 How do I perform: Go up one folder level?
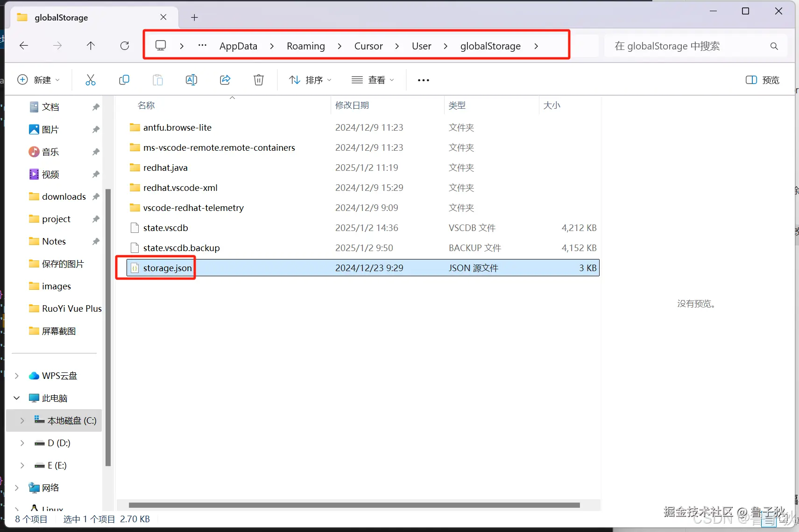[91, 45]
